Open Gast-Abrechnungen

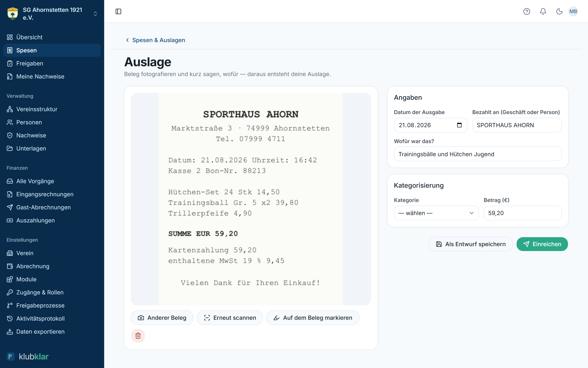tap(52, 207)
